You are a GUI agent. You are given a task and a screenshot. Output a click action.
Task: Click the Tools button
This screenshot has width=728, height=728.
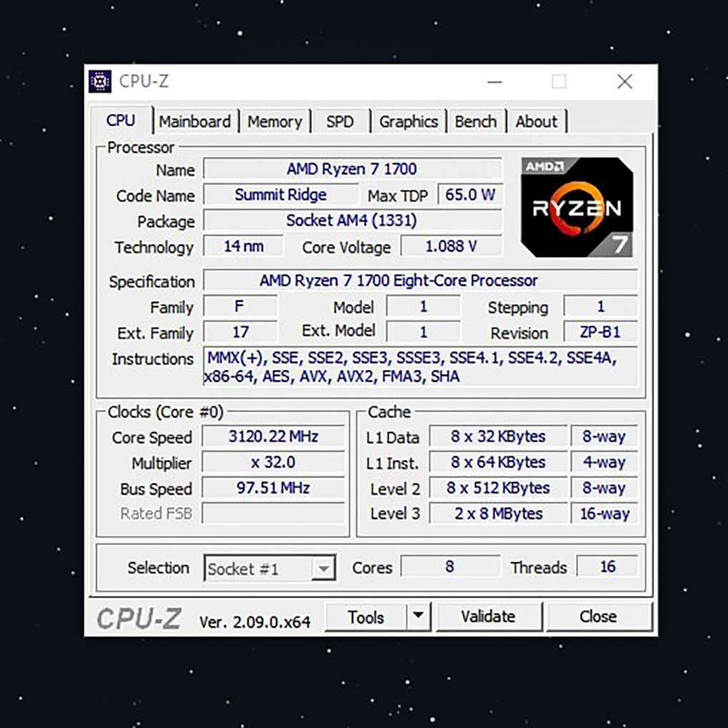(x=366, y=617)
